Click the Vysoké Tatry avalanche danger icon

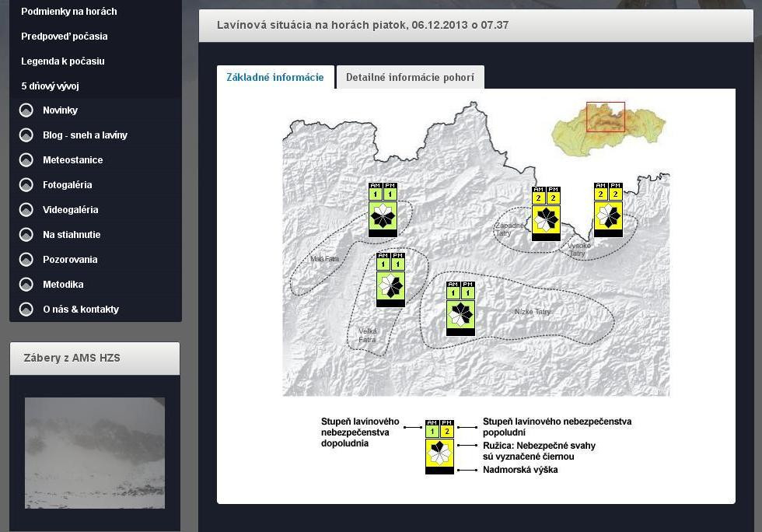[x=608, y=210]
